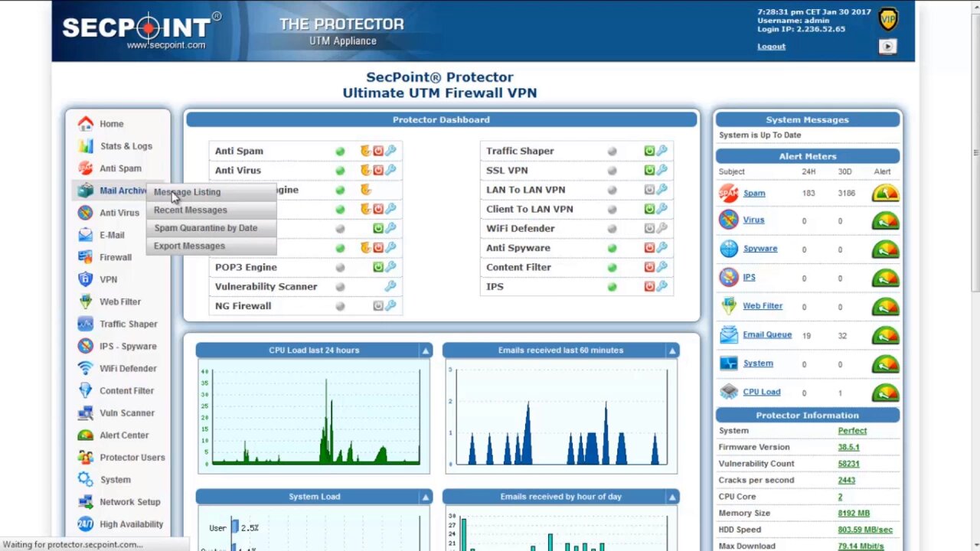Open IPS settings wrench

(x=661, y=286)
